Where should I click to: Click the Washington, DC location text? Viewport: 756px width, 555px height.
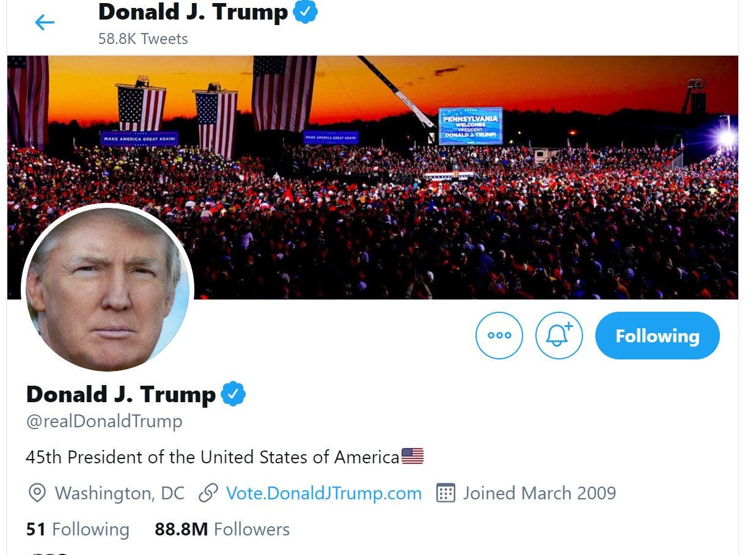click(119, 493)
